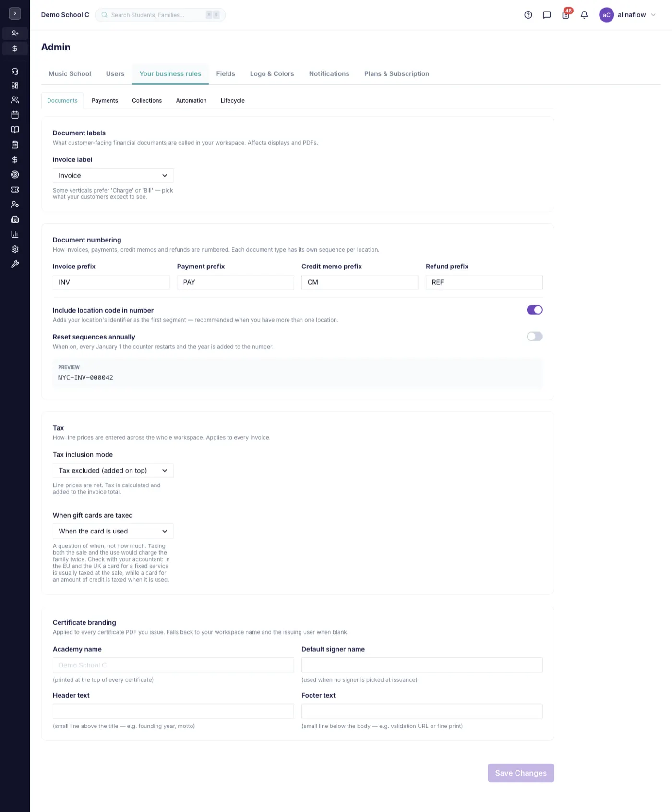
Task: Click the Invoice prefix field containing INV
Action: click(111, 282)
